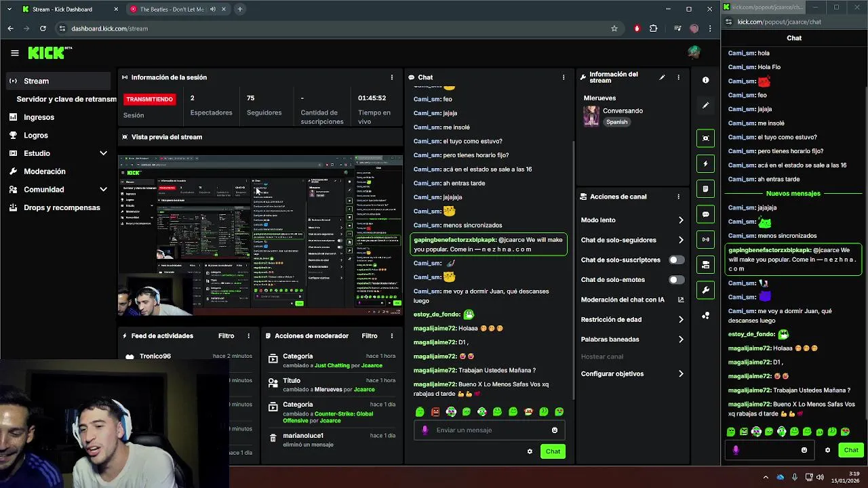Toggle the notes widget icon in the sidebar
The width and height of the screenshot is (868, 488).
[705, 188]
